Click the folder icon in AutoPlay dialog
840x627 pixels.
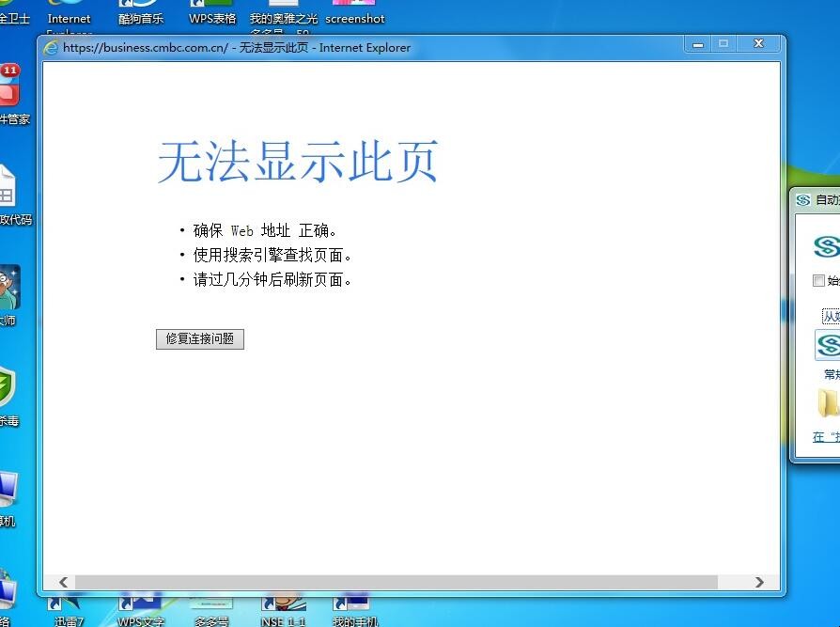click(x=828, y=402)
